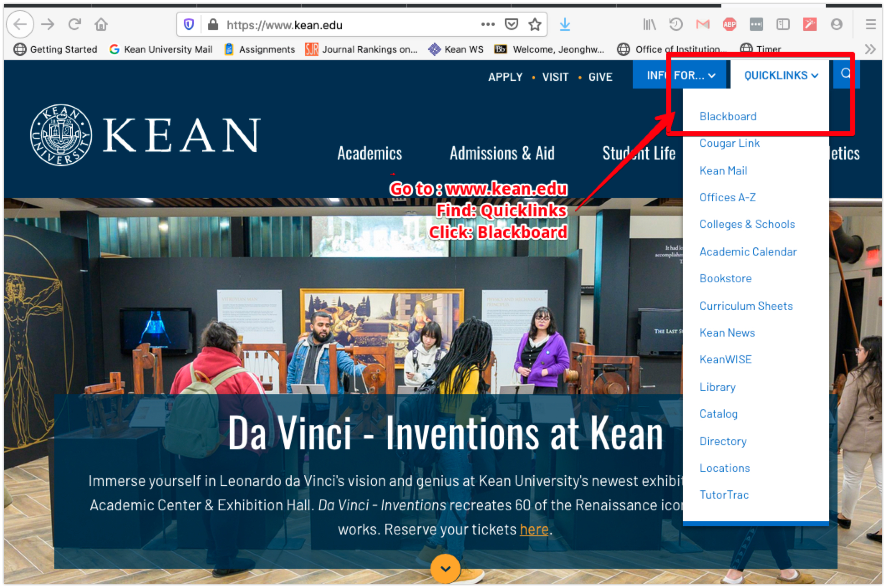The height and width of the screenshot is (588, 886).
Task: Select Kean Mail from Quicklinks
Action: pyautogui.click(x=723, y=170)
